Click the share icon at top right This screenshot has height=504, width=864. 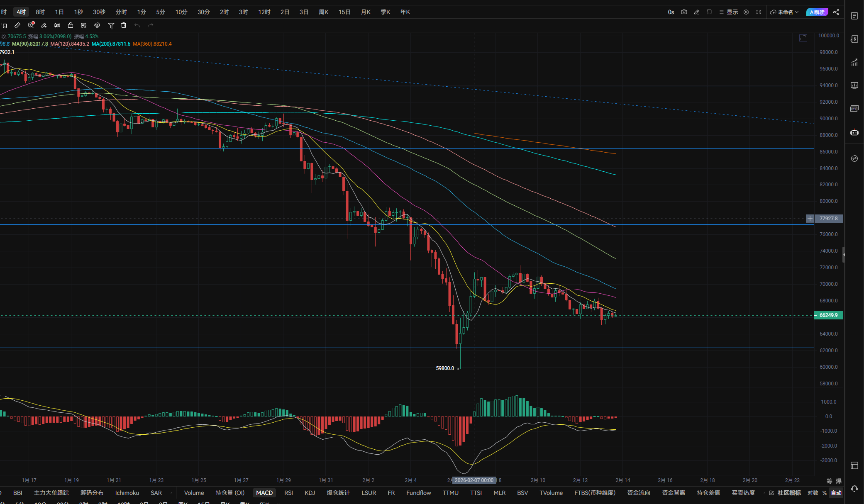[836, 12]
